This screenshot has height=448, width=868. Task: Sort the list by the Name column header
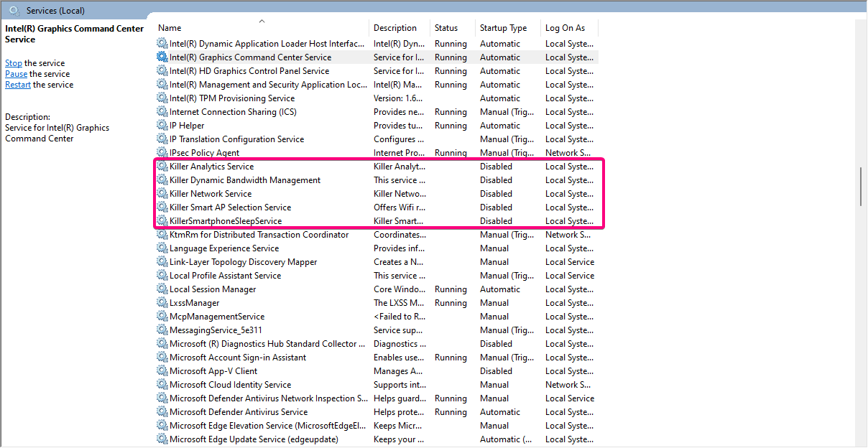(170, 28)
